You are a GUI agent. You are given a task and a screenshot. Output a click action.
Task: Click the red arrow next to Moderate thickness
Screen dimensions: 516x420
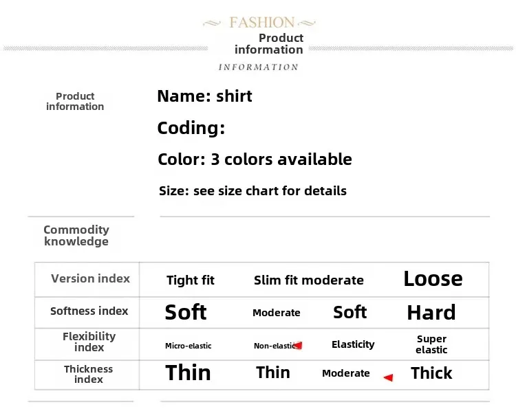click(x=388, y=377)
